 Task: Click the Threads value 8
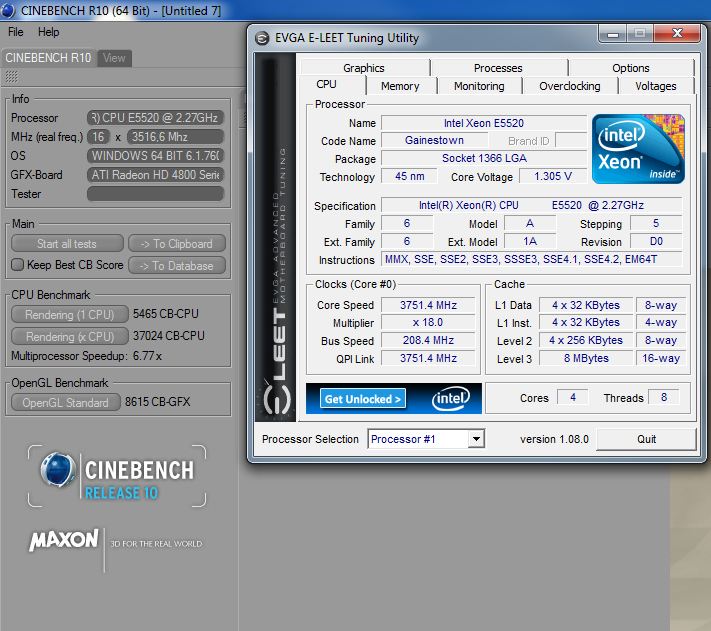[x=664, y=398]
